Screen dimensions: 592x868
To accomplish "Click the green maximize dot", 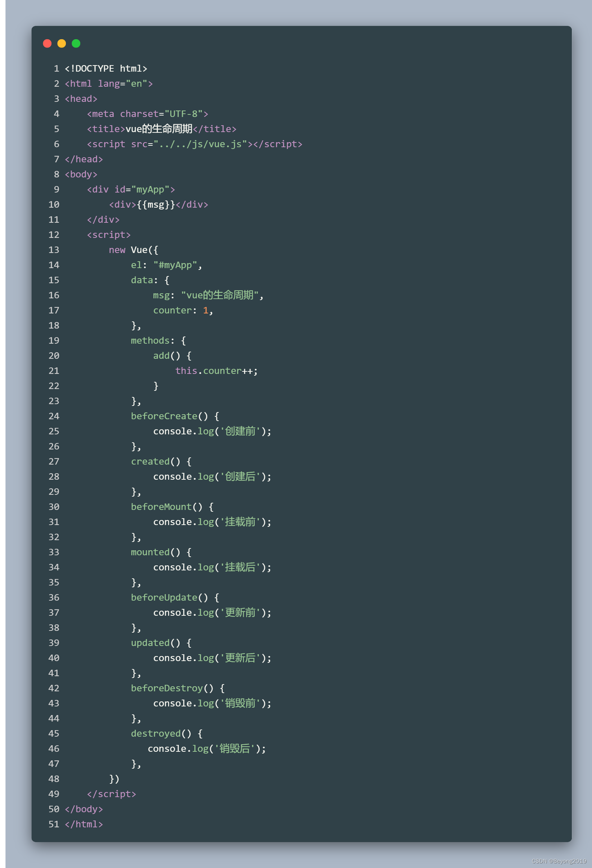I will [76, 43].
